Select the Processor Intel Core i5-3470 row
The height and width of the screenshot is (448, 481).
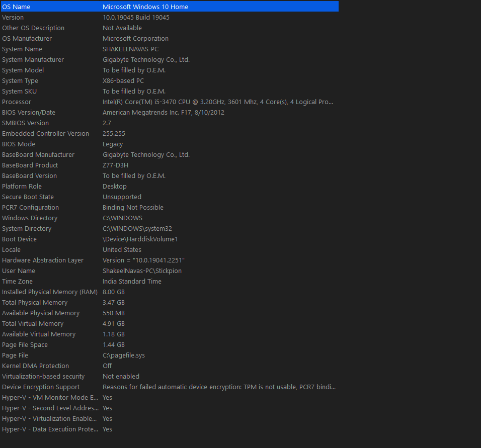click(170, 102)
